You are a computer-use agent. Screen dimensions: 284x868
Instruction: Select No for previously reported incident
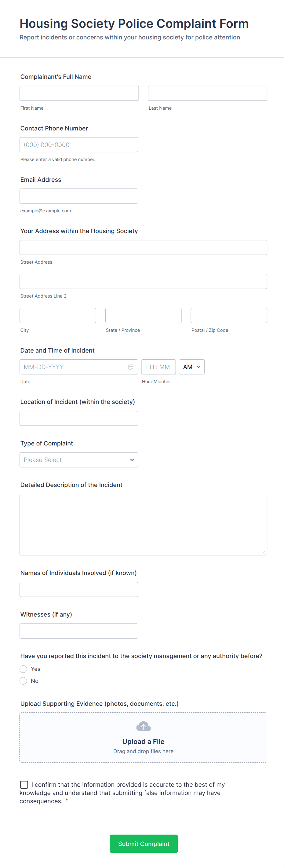(23, 680)
